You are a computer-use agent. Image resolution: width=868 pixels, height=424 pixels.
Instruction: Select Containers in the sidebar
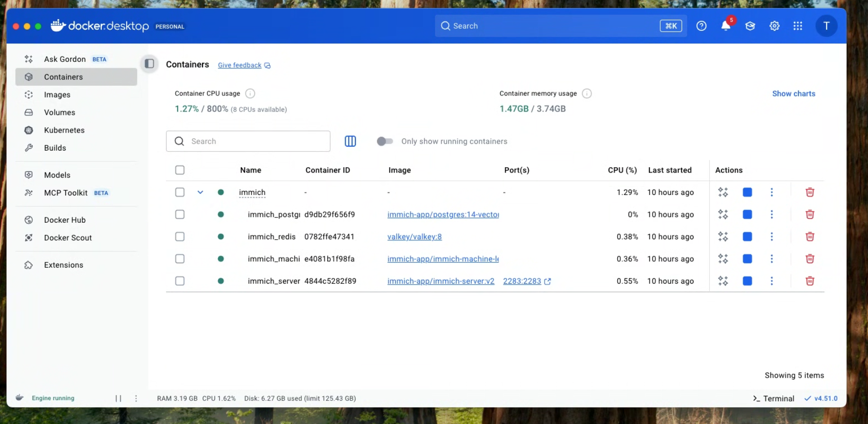[x=76, y=77]
